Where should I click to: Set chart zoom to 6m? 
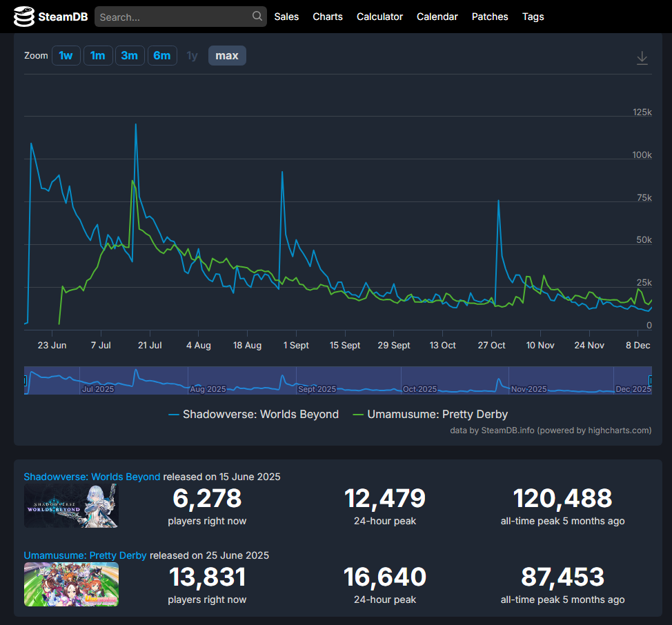coord(162,56)
